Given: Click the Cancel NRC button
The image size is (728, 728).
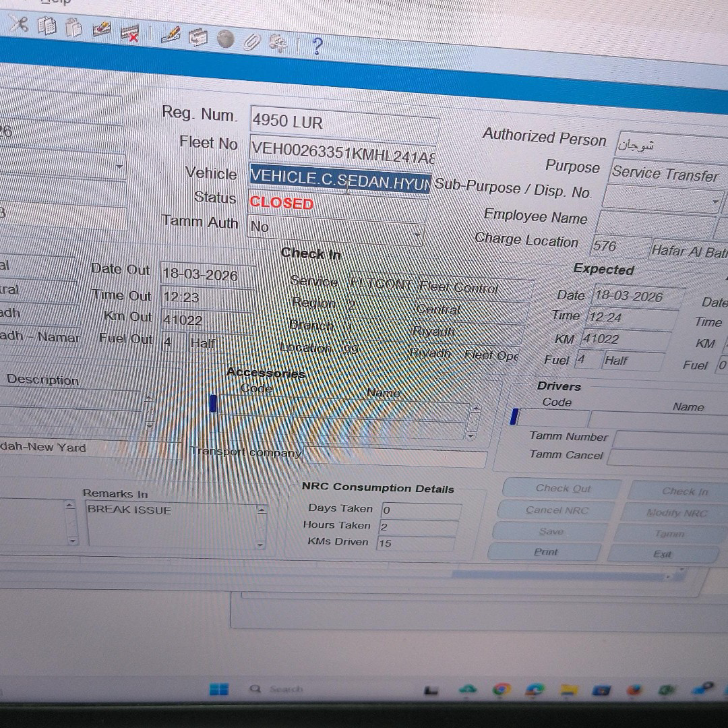Looking at the screenshot, I should click(557, 510).
